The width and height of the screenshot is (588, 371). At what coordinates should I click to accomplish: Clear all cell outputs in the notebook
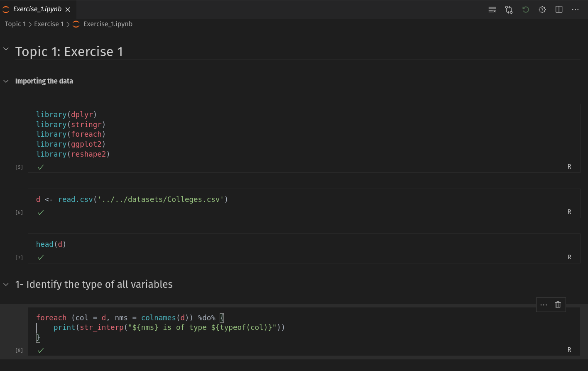coord(492,10)
